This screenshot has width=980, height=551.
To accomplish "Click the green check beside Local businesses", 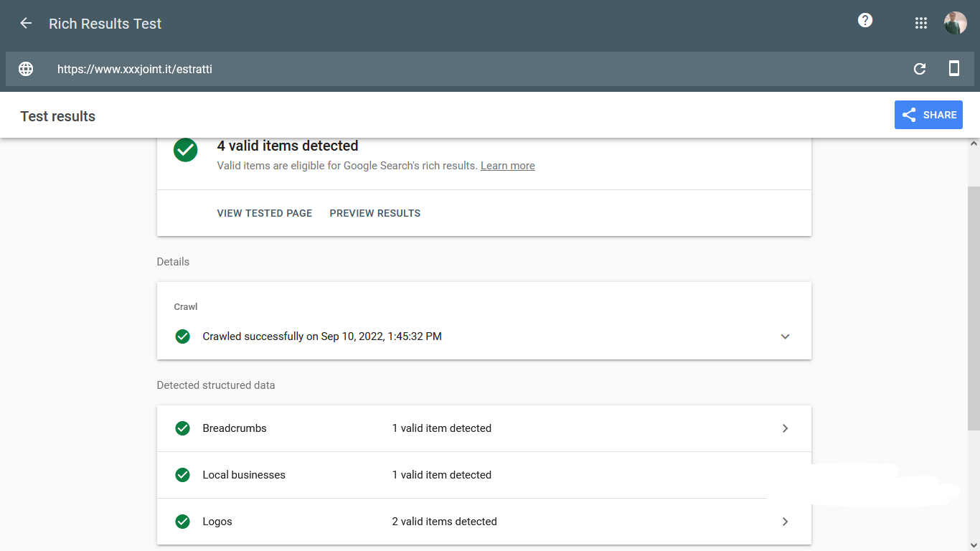I will coord(183,475).
